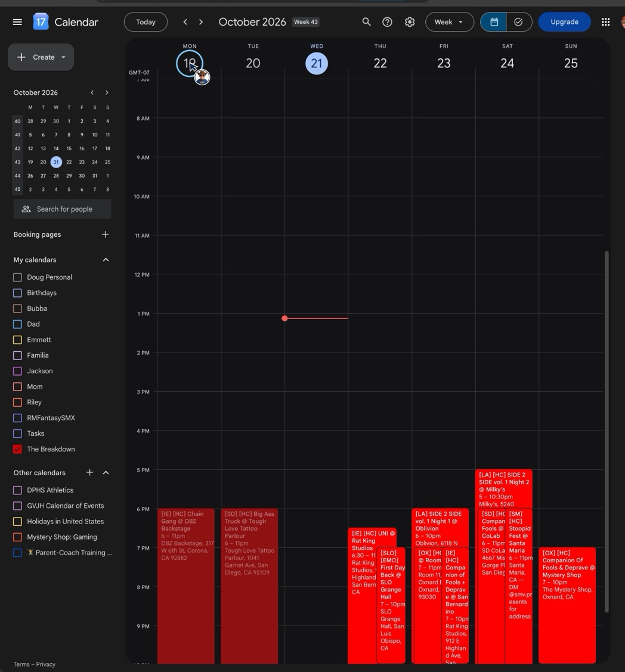Open SIDE 2 SIDE vol. 1 Night 2 event
The height and width of the screenshot is (672, 625).
(x=503, y=488)
